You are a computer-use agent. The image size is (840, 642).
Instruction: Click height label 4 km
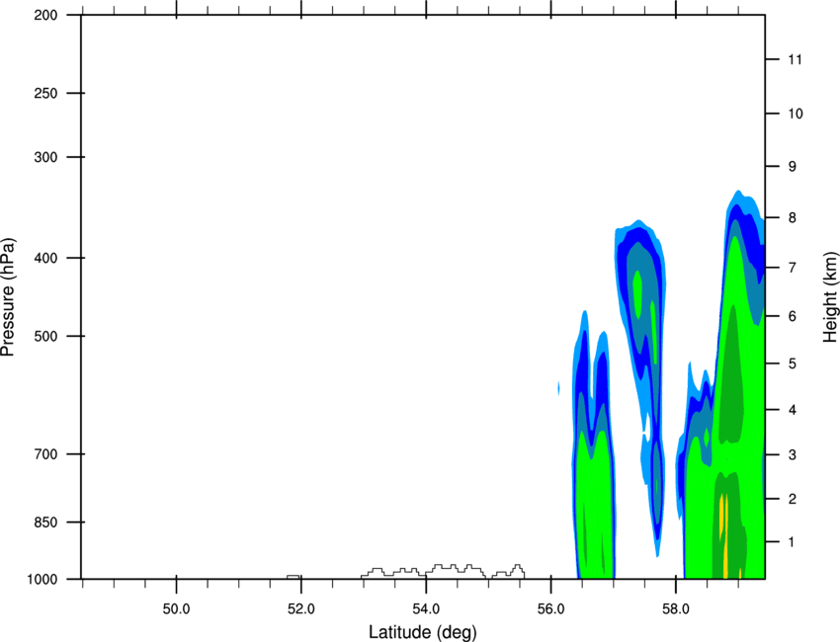click(x=793, y=410)
